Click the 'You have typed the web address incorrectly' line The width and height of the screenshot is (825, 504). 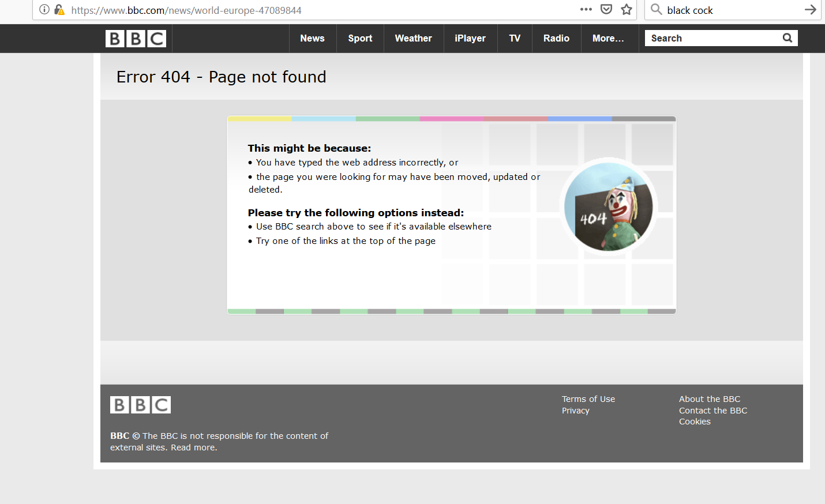point(357,163)
